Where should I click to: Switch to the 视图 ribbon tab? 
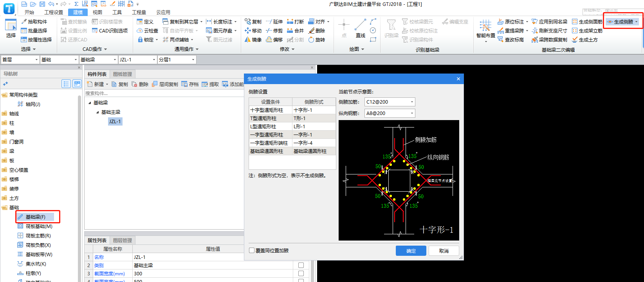point(97,12)
